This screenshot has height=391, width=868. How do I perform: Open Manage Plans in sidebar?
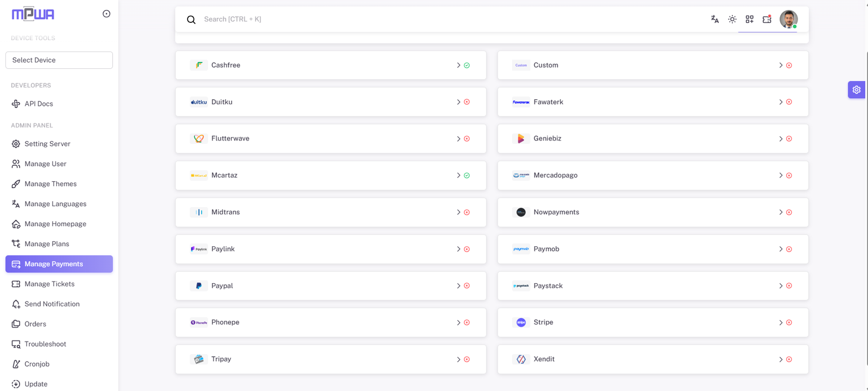tap(47, 244)
